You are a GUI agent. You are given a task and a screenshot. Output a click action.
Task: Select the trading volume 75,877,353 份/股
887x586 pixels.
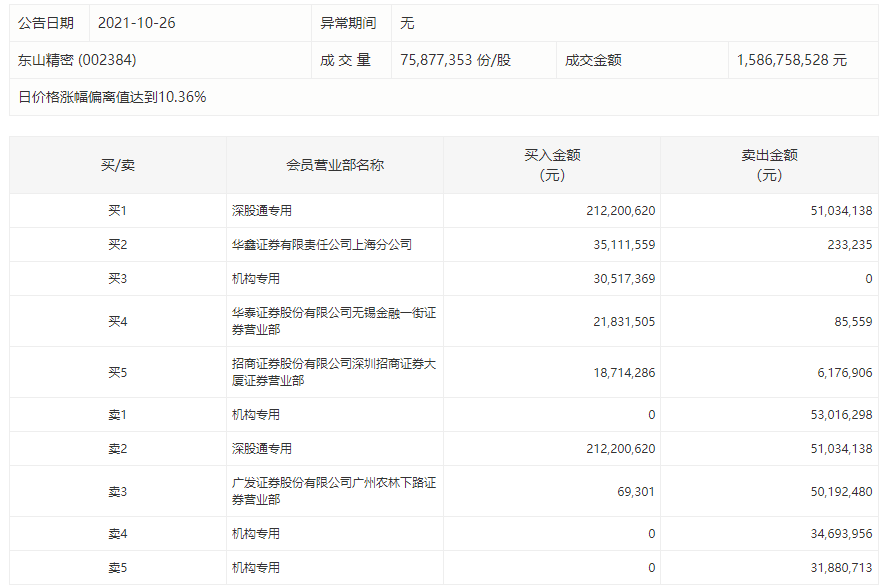pyautogui.click(x=455, y=60)
